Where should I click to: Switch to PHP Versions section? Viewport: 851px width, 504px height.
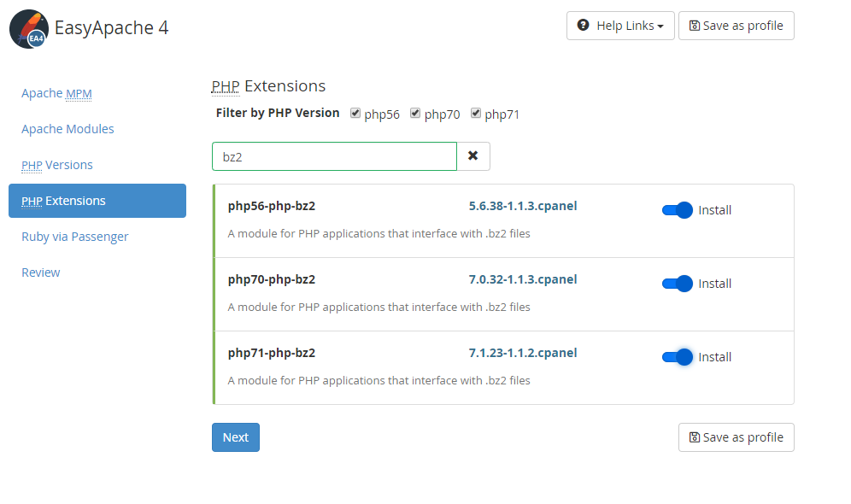point(57,165)
